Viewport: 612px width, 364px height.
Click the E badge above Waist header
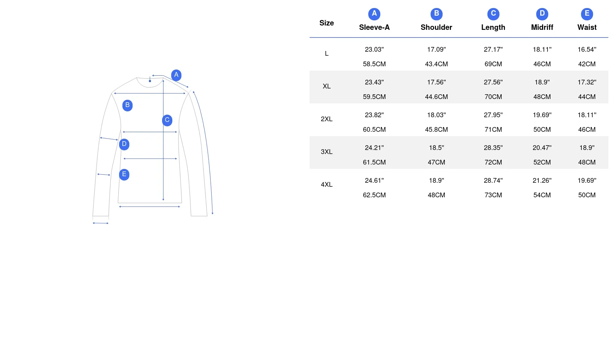coord(587,14)
